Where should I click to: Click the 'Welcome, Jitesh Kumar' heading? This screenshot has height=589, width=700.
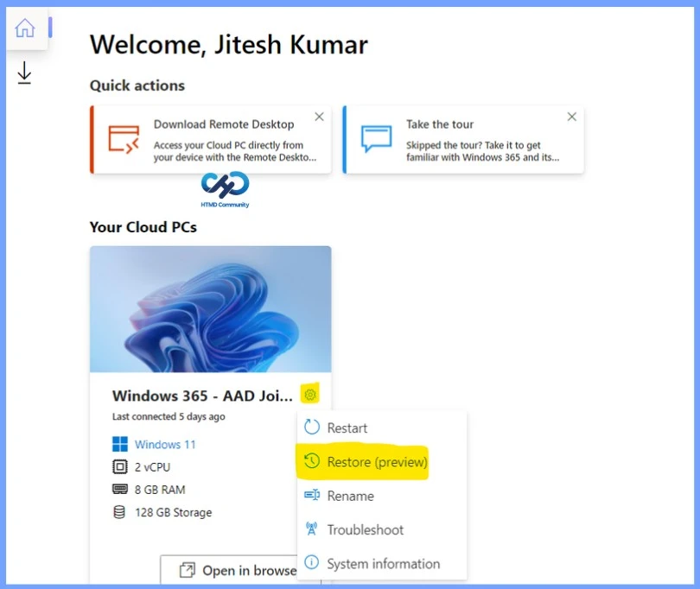coord(228,45)
